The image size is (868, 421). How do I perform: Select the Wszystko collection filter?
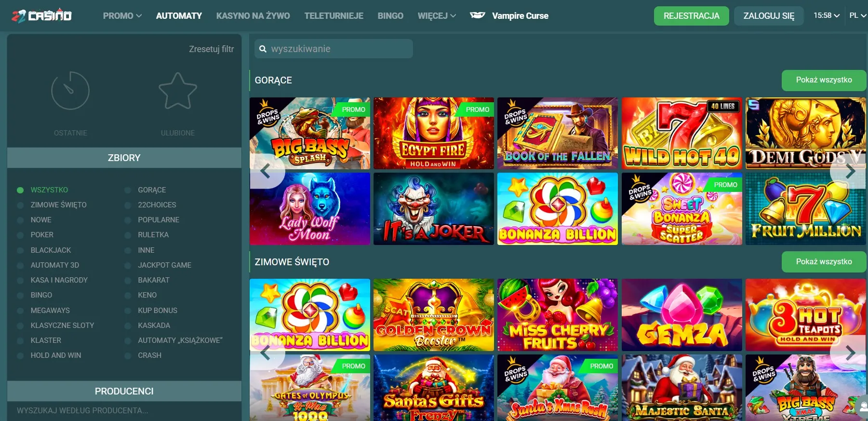pyautogui.click(x=49, y=190)
